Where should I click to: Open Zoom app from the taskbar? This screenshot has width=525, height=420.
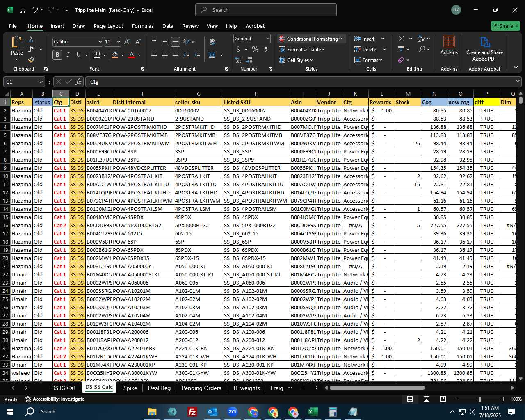coord(233,412)
